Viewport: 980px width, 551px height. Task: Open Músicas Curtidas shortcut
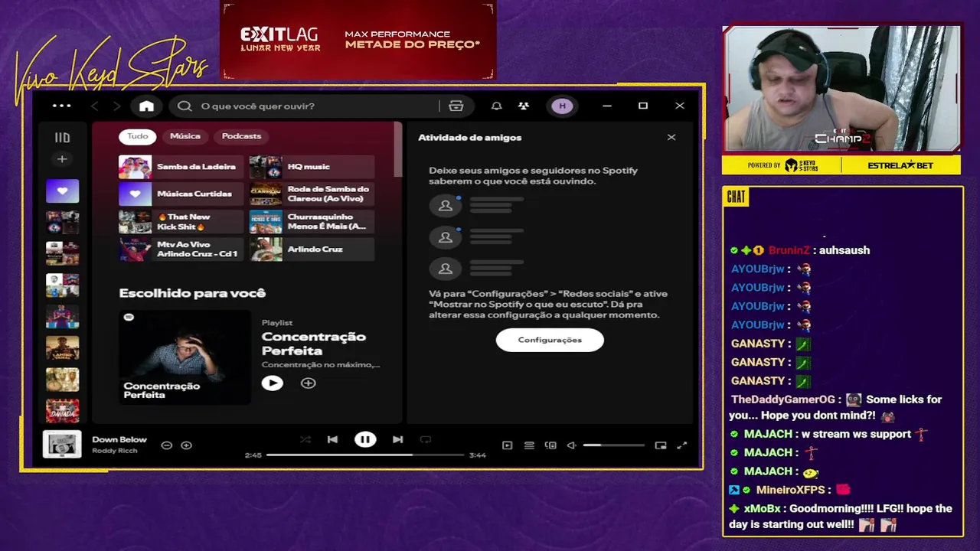[181, 194]
